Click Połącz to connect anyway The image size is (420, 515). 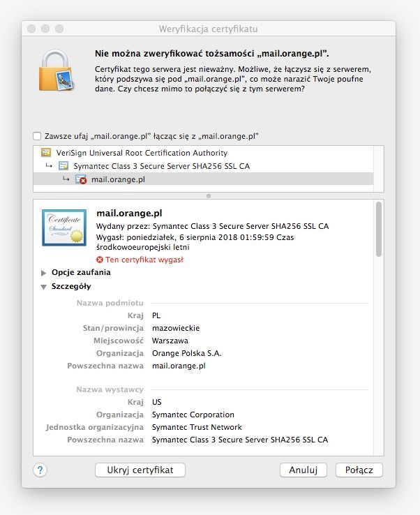pyautogui.click(x=359, y=470)
